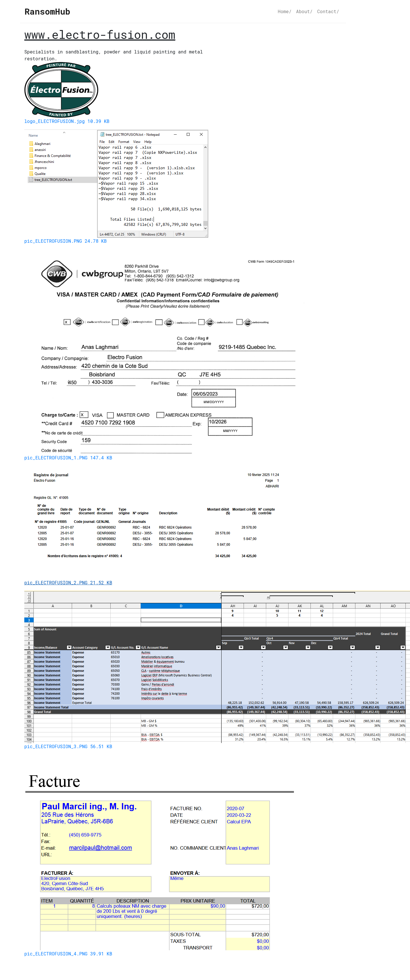Select the Jfranceschini folder icon
This screenshot has height=980, width=410.
[31, 162]
